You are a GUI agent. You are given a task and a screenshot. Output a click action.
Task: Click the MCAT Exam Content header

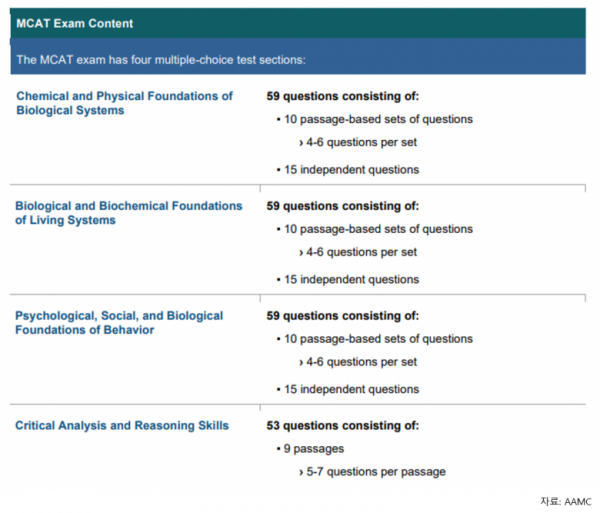point(75,23)
